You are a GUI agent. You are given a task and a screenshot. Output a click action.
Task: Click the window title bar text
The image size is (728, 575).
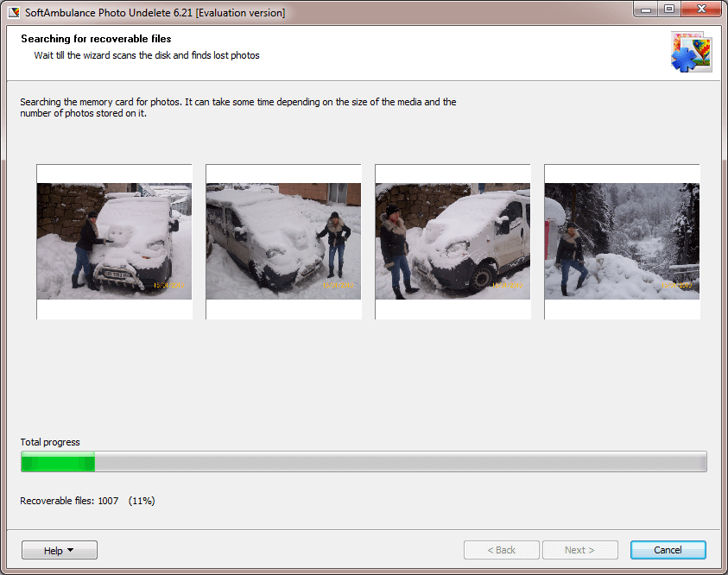pos(155,13)
